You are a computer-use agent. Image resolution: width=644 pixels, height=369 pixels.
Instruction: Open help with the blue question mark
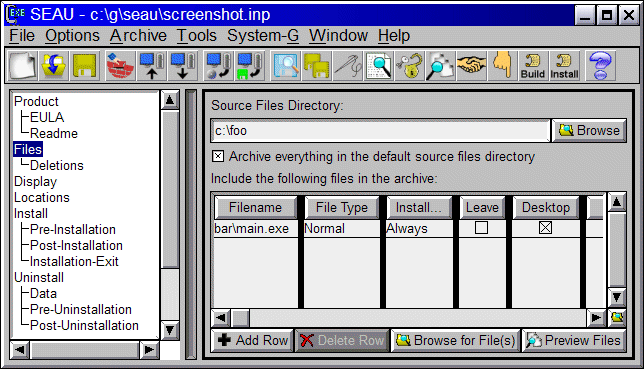600,66
